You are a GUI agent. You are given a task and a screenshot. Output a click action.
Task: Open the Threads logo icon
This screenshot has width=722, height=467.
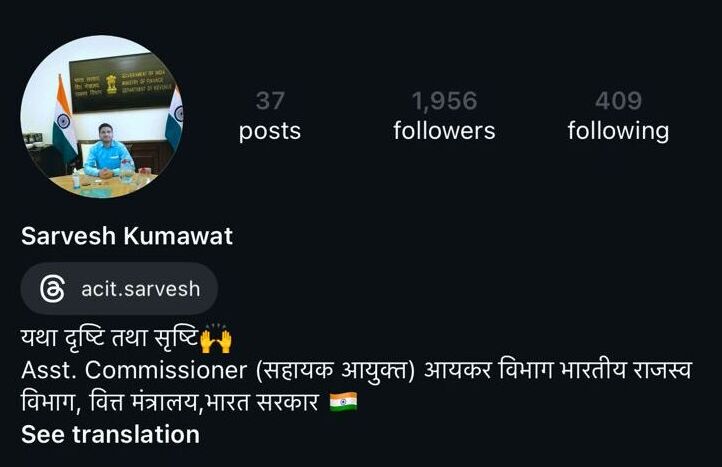[x=52, y=289]
